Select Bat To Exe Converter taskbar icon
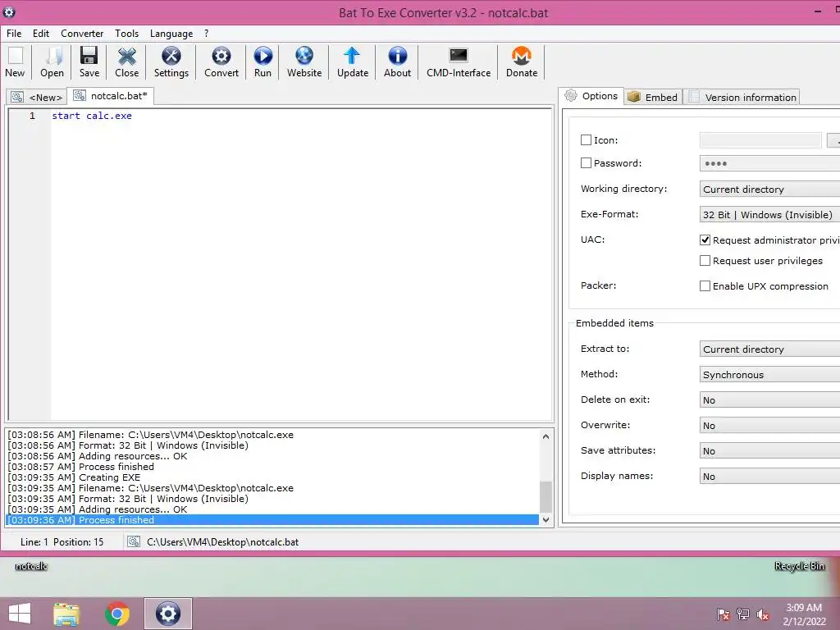Viewport: 840px width, 630px height. click(167, 614)
